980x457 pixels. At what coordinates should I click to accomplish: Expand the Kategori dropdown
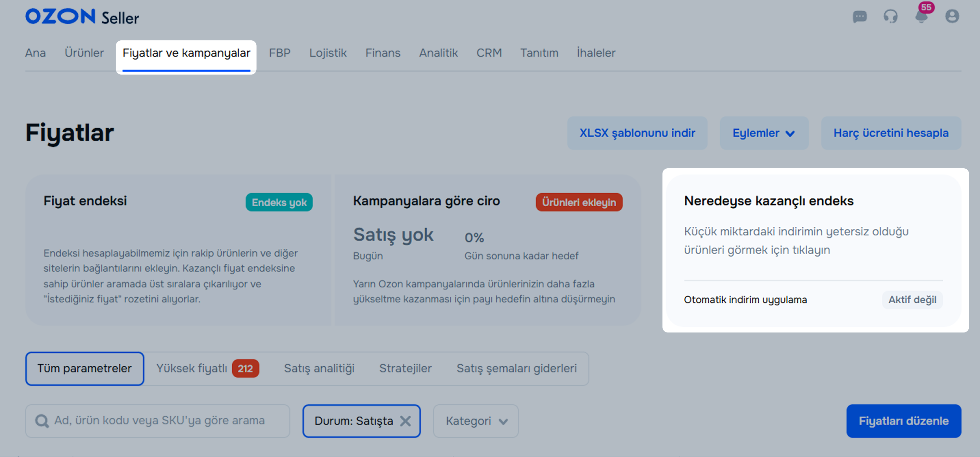(476, 421)
